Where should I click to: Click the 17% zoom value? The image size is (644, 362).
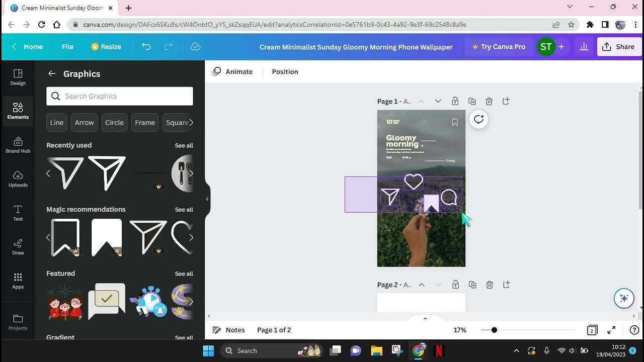click(460, 330)
